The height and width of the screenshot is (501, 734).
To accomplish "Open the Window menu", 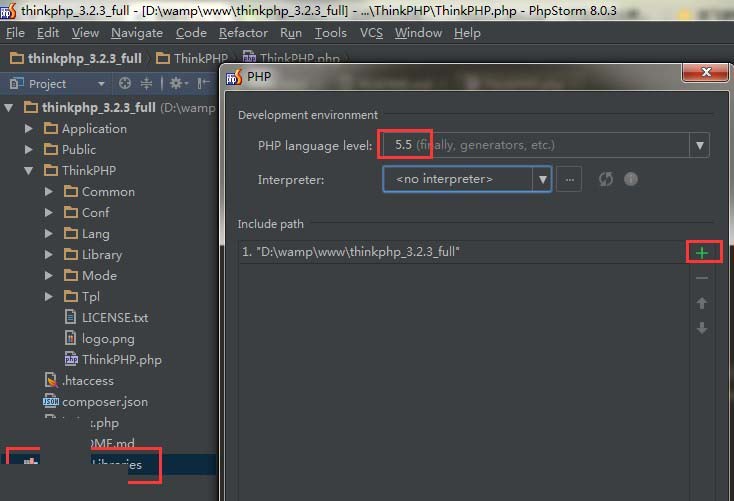I will tap(418, 33).
